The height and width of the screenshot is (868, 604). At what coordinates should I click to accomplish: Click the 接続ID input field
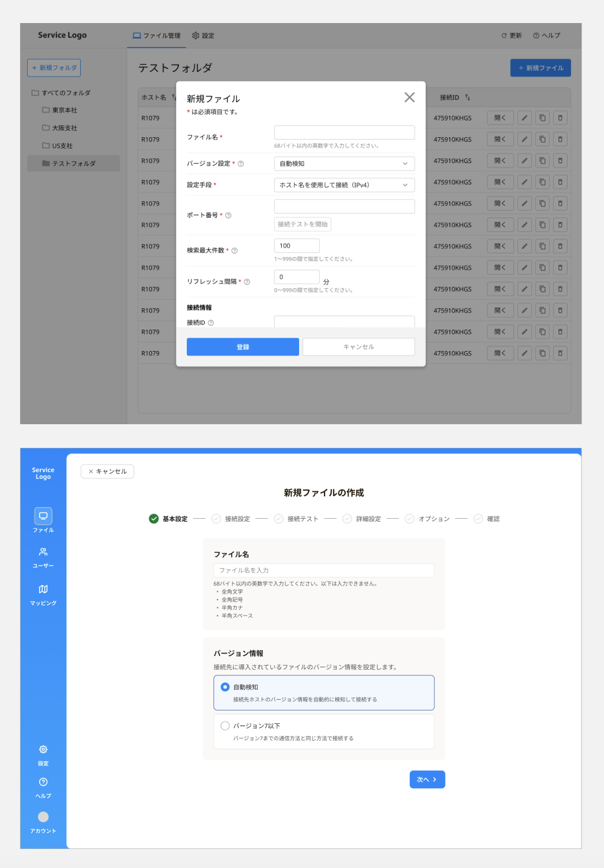coord(345,322)
